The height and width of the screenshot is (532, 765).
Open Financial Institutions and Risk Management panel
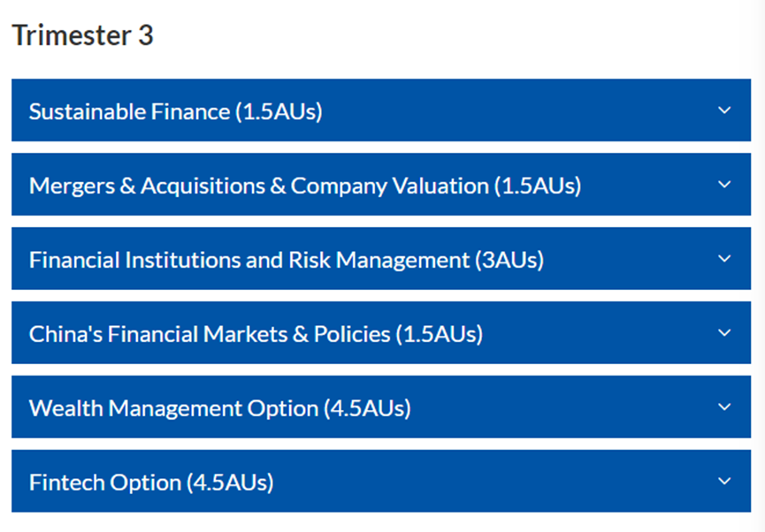click(x=380, y=259)
